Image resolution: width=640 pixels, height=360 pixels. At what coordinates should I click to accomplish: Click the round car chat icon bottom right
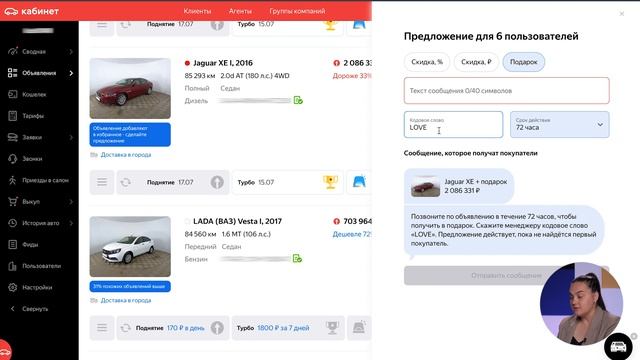tap(618, 347)
